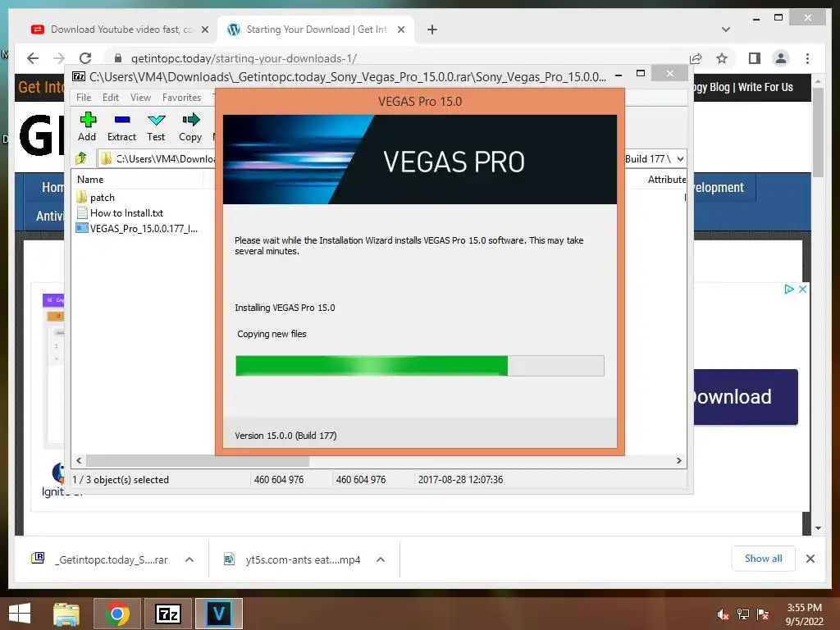Toggle the Chrome side panel icon
Screen dimensions: 840x630
pyautogui.click(x=755, y=58)
